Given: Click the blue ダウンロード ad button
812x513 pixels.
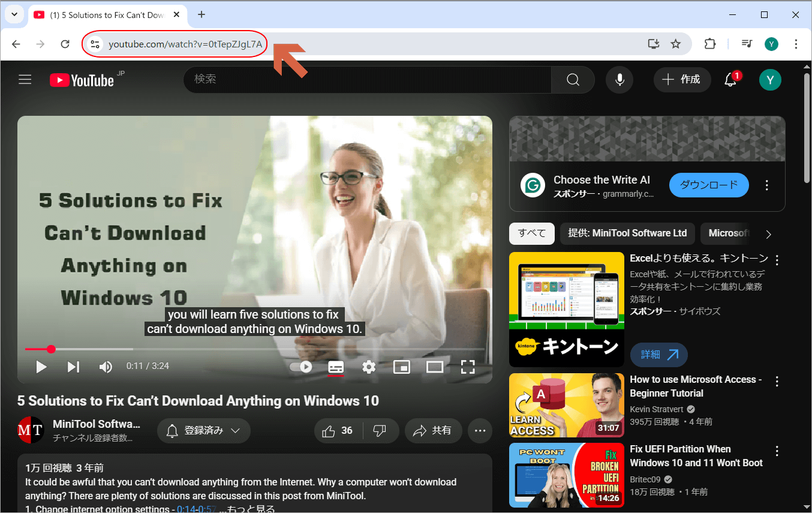Looking at the screenshot, I should [x=709, y=185].
